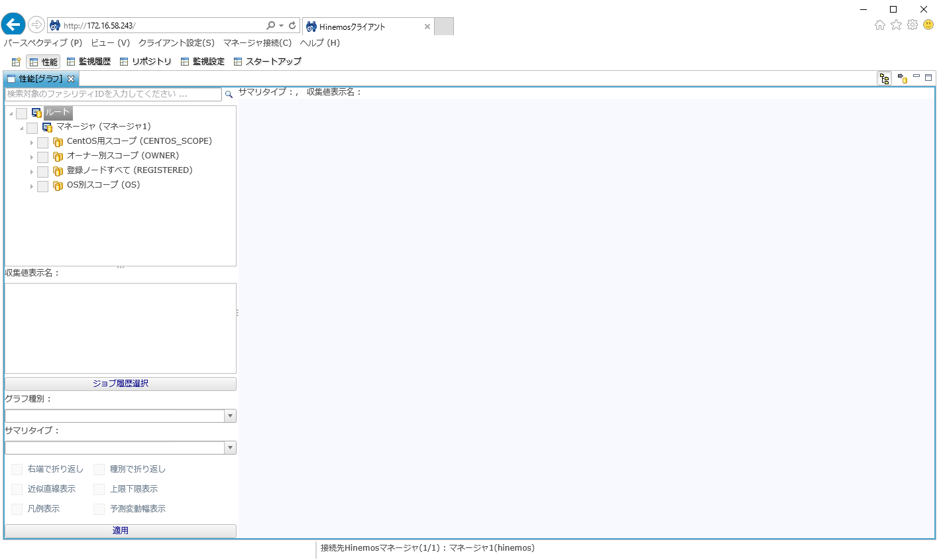Close the 性能[グラフ] view tab
The image size is (939, 560).
[x=71, y=79]
